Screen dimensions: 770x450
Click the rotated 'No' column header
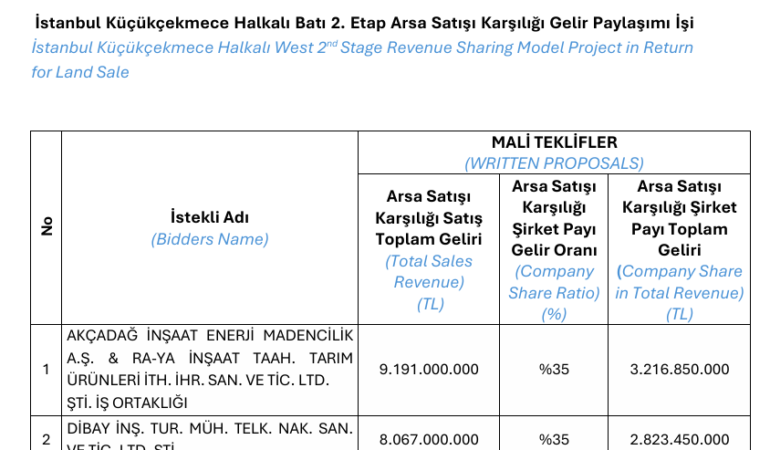(x=47, y=226)
